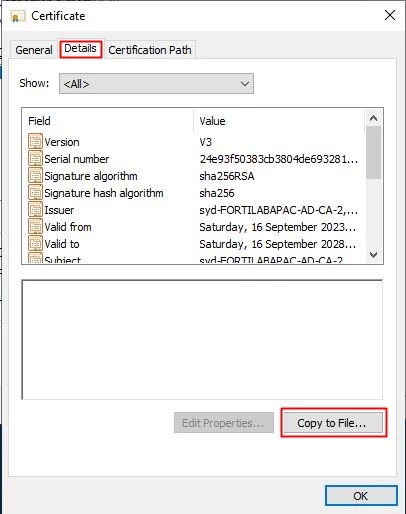Click the field list scroll up arrow
Viewport: 406px width, 514px height.
pos(374,118)
